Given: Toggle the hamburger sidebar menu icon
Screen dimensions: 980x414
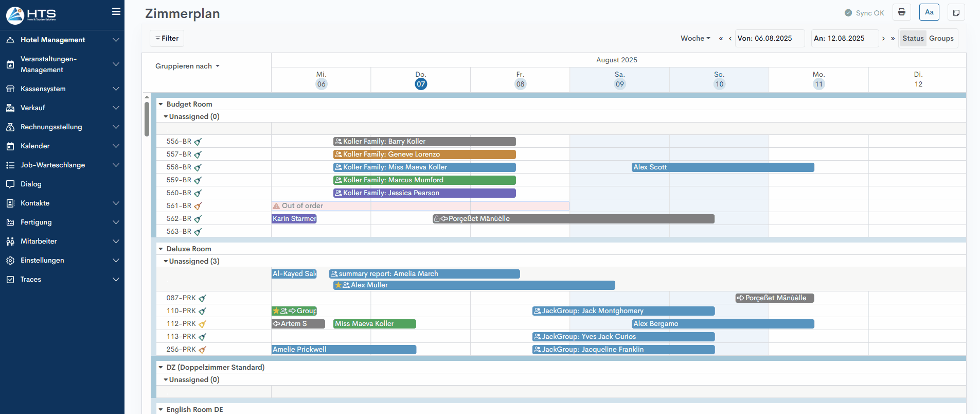Looking at the screenshot, I should (116, 11).
